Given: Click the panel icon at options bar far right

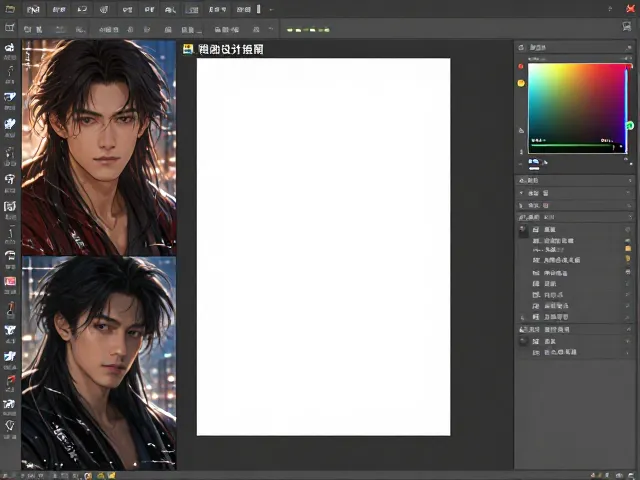Looking at the screenshot, I should click(627, 27).
